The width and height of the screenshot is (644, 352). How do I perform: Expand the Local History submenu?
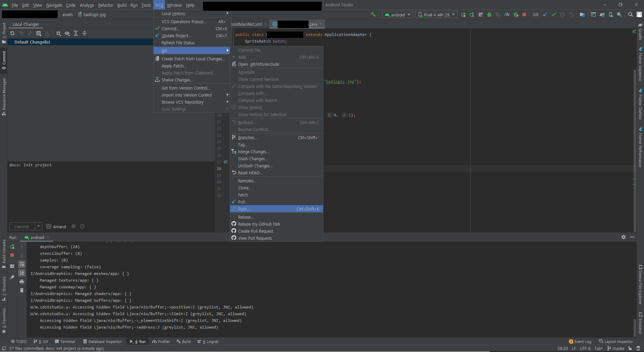pos(192,13)
